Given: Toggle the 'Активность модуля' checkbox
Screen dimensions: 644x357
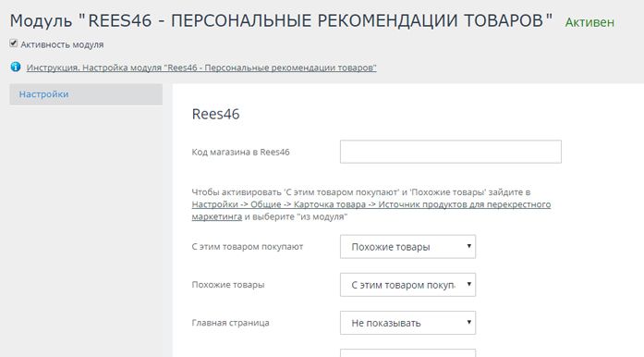Looking at the screenshot, I should (x=14, y=43).
